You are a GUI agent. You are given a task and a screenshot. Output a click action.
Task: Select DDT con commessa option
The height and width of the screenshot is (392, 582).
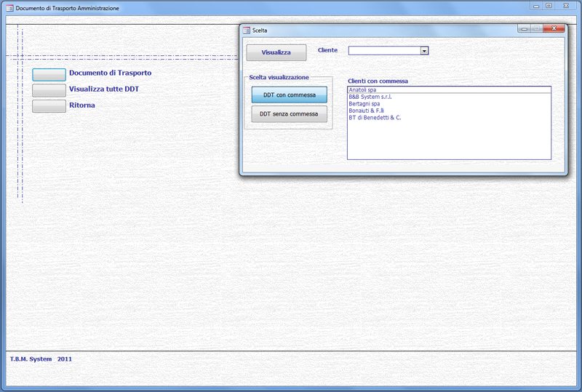(x=289, y=95)
